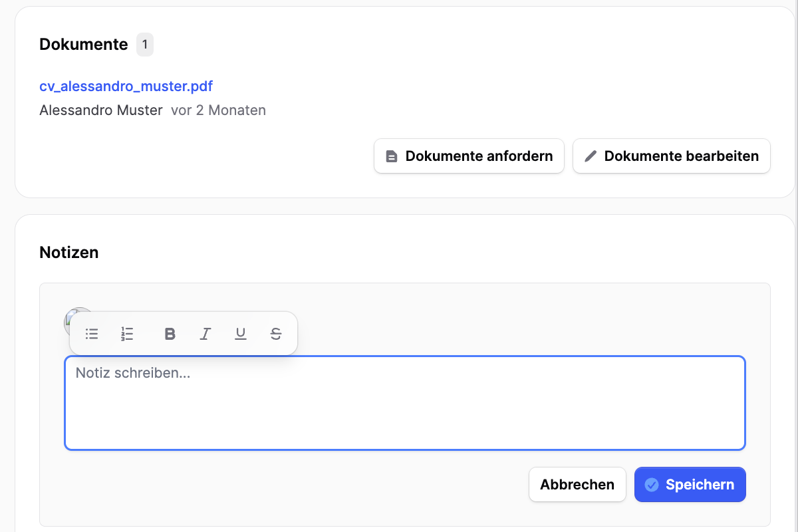Apply italic formatting to note

(205, 334)
